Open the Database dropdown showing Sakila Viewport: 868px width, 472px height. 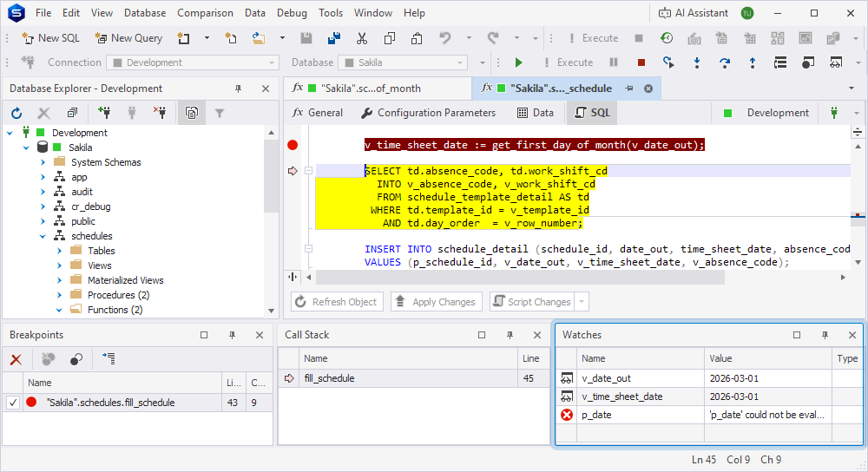[403, 62]
